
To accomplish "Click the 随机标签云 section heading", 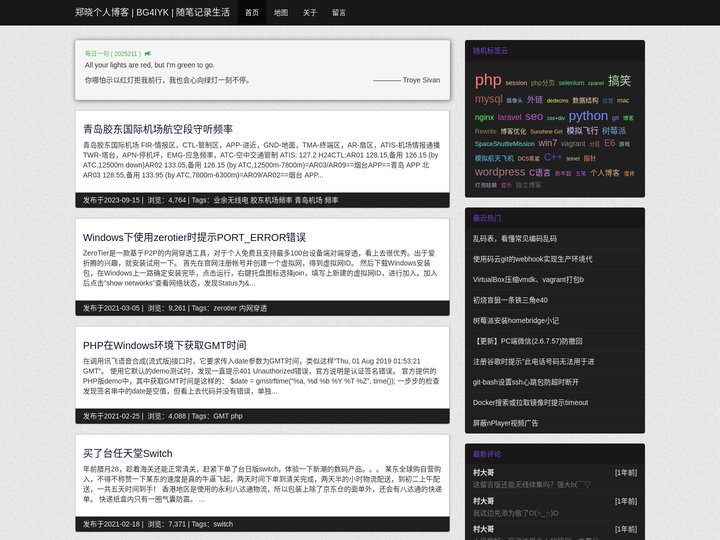I will (490, 51).
